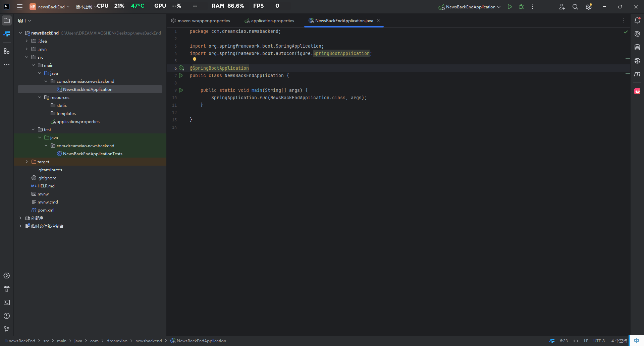Toggle the Structure tool window

(x=7, y=51)
